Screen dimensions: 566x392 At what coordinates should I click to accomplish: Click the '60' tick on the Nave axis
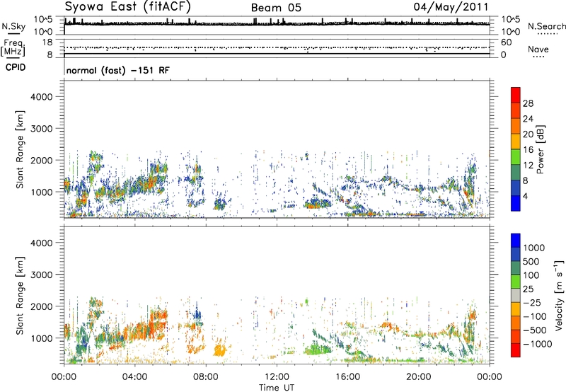tap(506, 42)
